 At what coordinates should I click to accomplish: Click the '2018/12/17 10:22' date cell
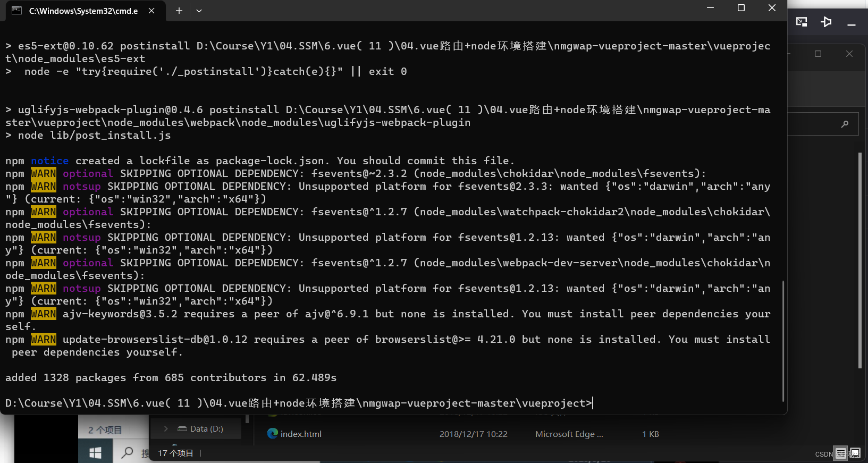[x=473, y=434]
